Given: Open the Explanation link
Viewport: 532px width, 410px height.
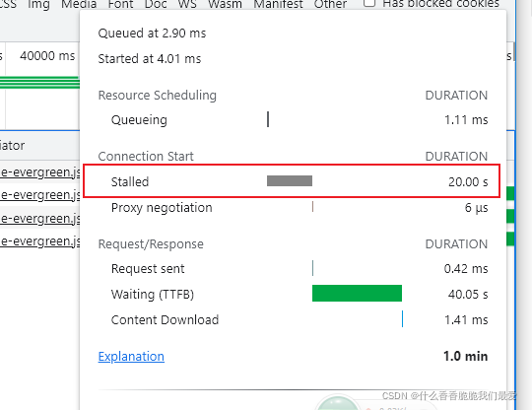Looking at the screenshot, I should click(x=131, y=357).
